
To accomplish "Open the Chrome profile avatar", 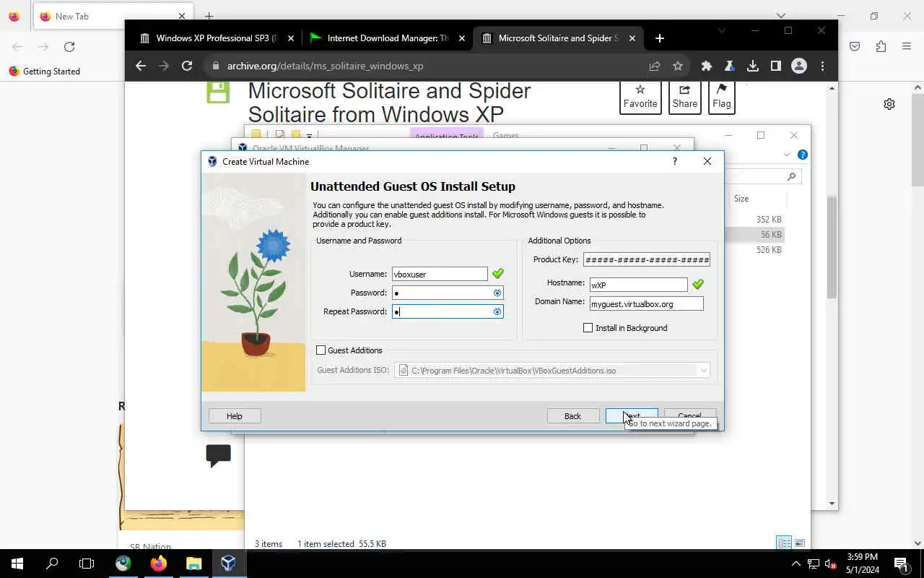I will pos(799,66).
